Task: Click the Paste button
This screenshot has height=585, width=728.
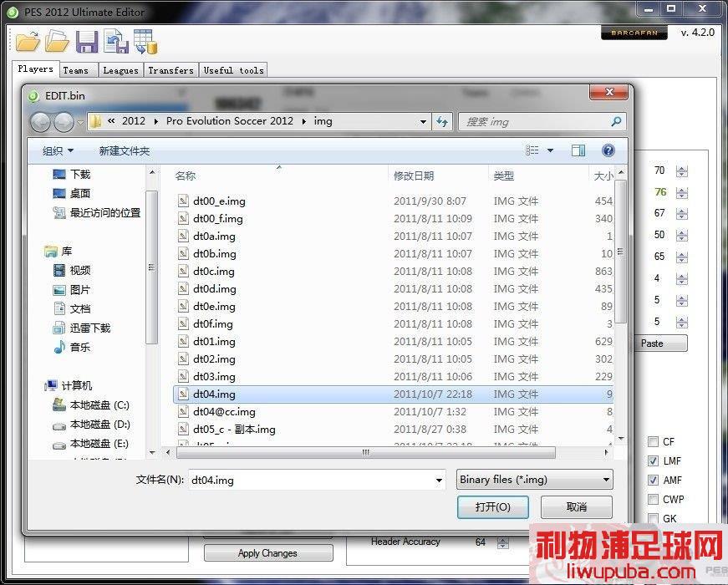Action: 660,343
